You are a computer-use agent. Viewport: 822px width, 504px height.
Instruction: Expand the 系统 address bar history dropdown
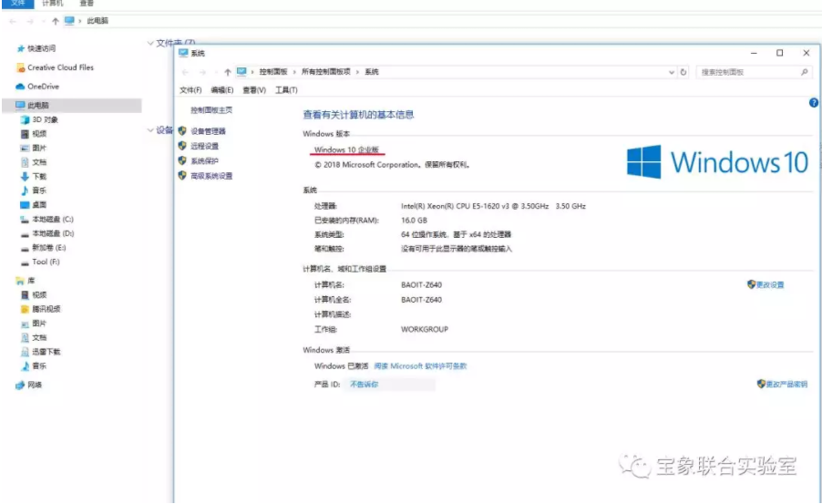(x=672, y=72)
